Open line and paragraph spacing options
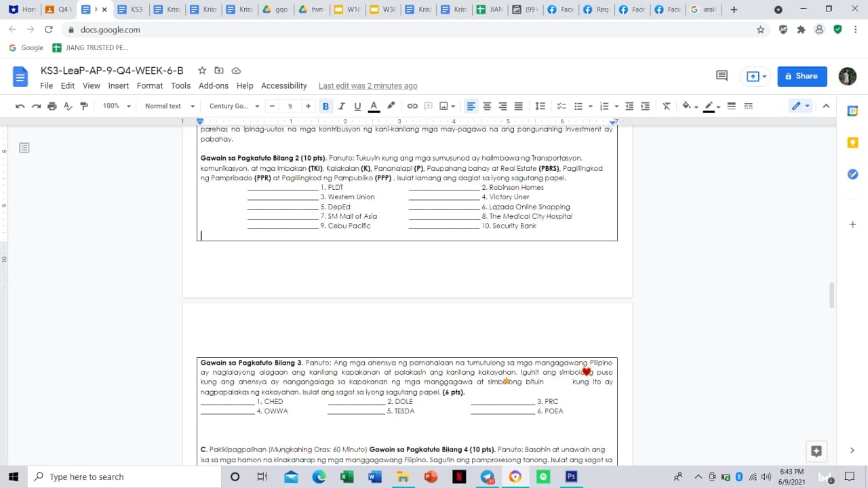 540,106
